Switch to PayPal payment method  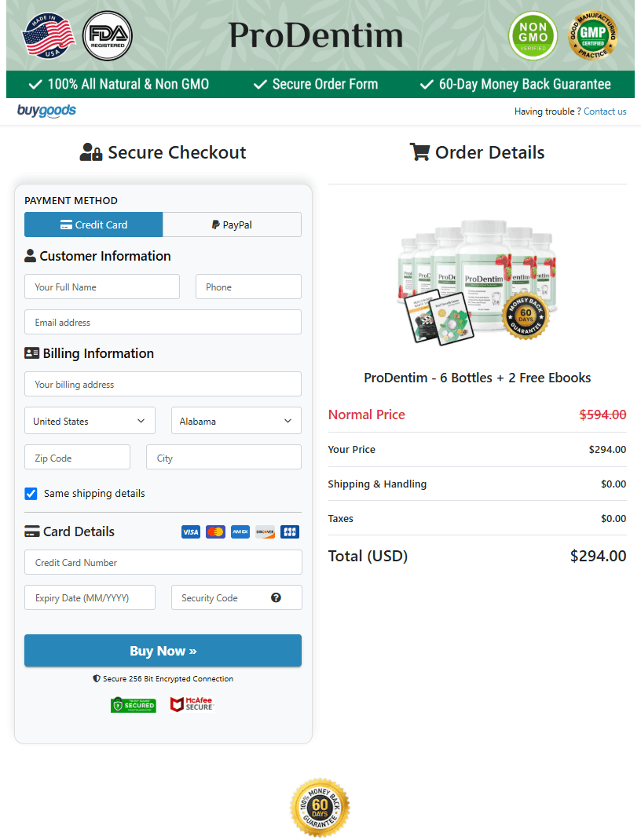[232, 225]
